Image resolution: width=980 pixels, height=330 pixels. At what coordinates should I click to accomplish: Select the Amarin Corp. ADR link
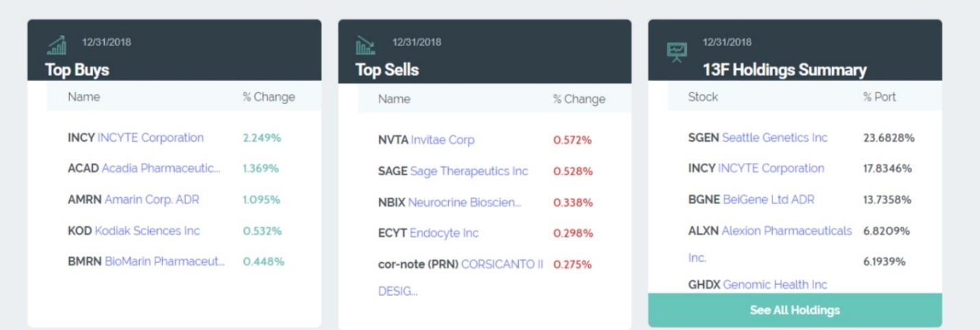(x=151, y=200)
